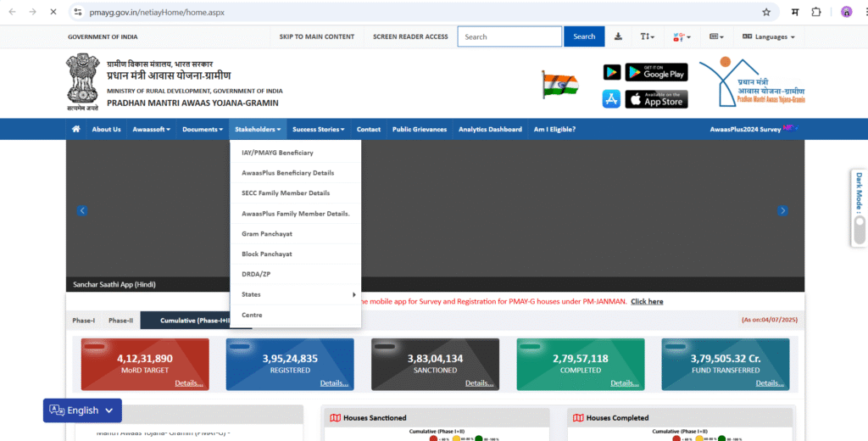This screenshot has width=868, height=441.
Task: Click the small Google Play triangle icon
Action: tap(612, 72)
